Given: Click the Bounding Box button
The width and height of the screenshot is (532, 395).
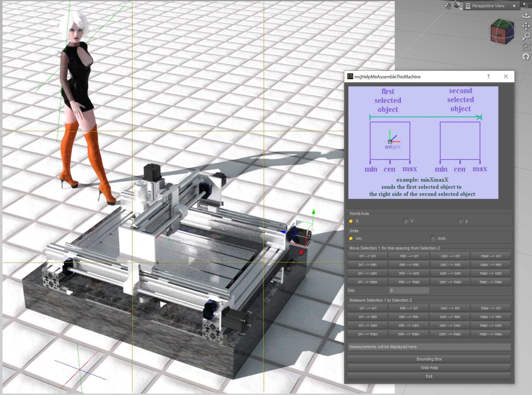Looking at the screenshot, I should tap(429, 359).
